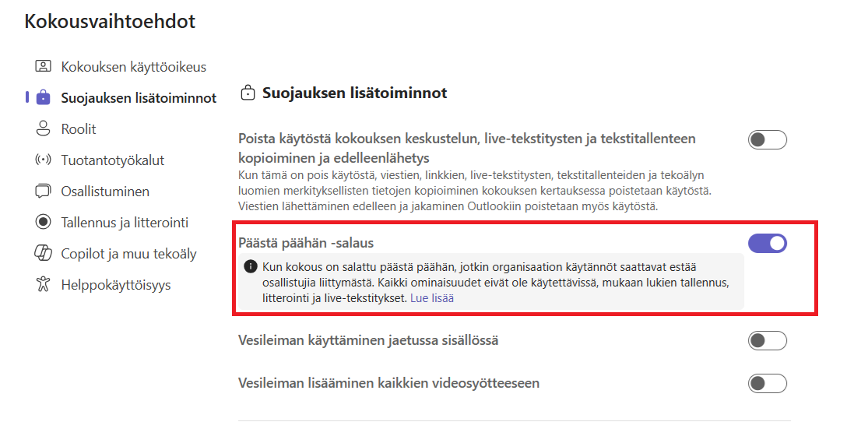Select Tallennus ja litterointi menu item
868x443 pixels.
click(x=125, y=223)
